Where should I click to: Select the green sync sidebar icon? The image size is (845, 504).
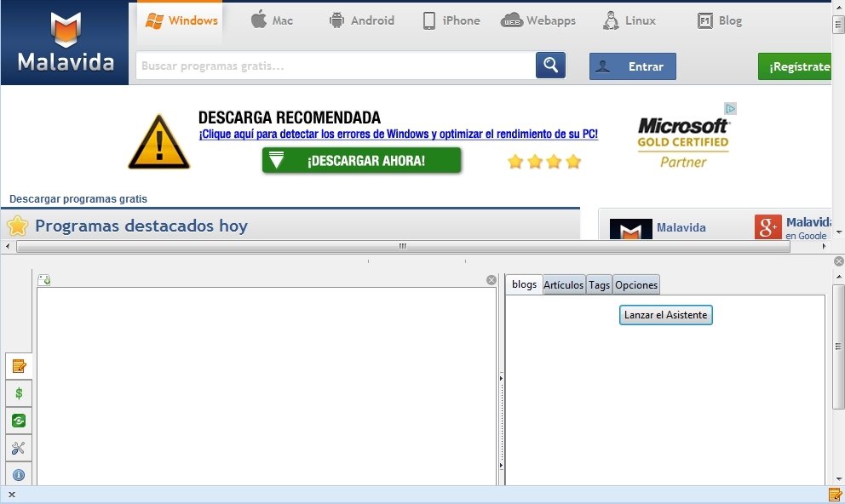tap(19, 421)
